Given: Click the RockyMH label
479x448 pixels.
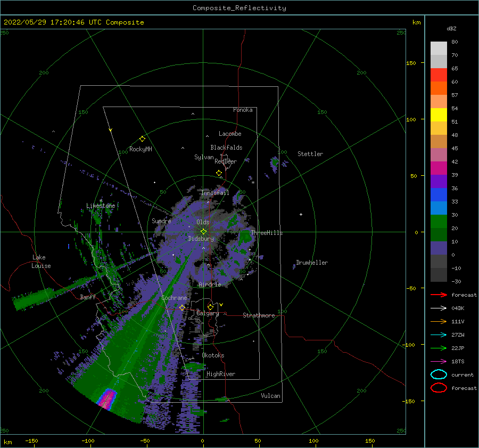Looking at the screenshot, I should coord(141,149).
